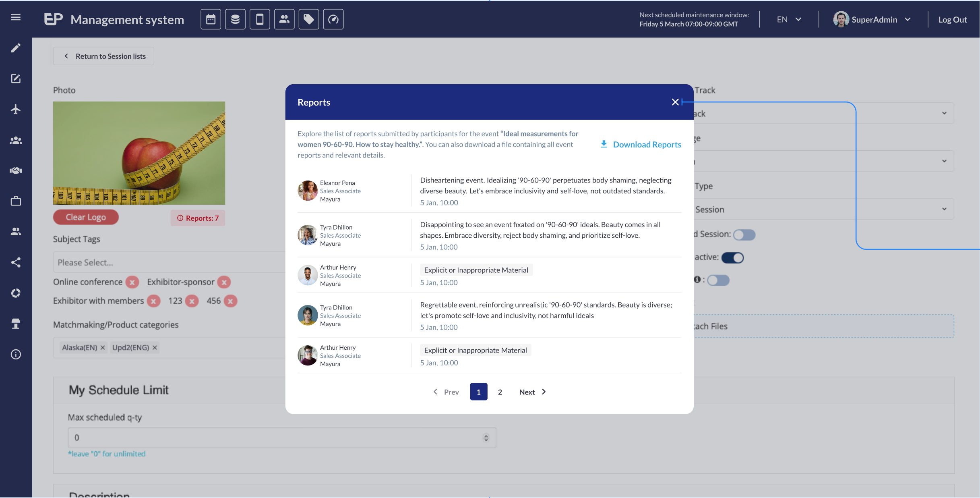The height and width of the screenshot is (498, 980).
Task: Click the Matchmaking/Product categories field
Action: point(169,347)
